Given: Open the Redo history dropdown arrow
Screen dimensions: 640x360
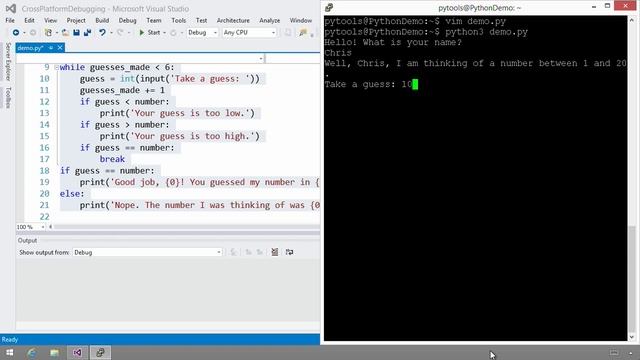Looking at the screenshot, I should (129, 33).
